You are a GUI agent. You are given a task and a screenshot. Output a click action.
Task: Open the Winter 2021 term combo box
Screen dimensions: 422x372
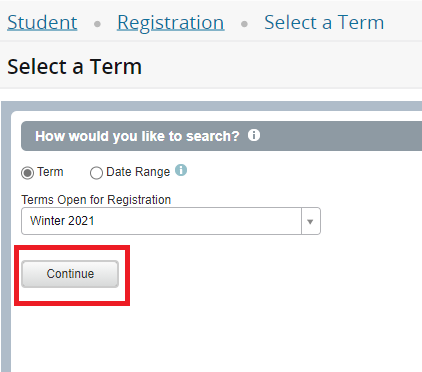point(171,221)
